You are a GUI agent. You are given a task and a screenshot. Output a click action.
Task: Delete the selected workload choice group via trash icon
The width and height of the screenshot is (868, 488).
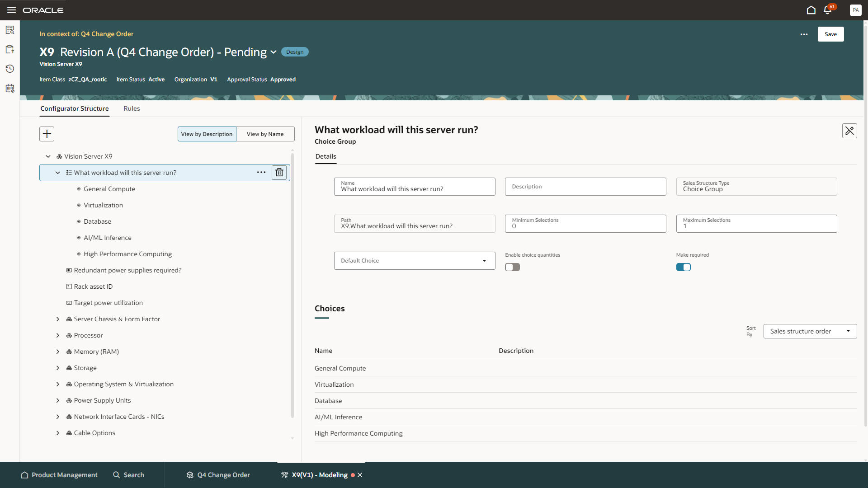(x=279, y=172)
